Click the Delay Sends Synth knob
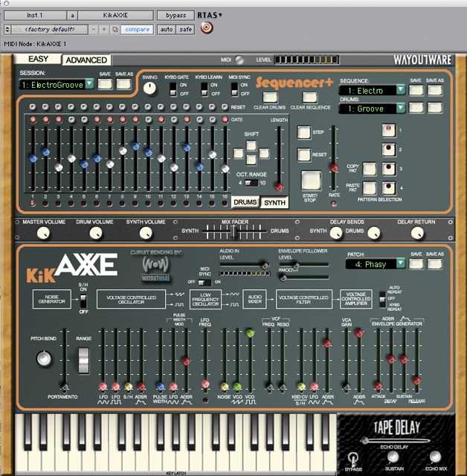Screen dimensions: 467x476 pyautogui.click(x=336, y=233)
